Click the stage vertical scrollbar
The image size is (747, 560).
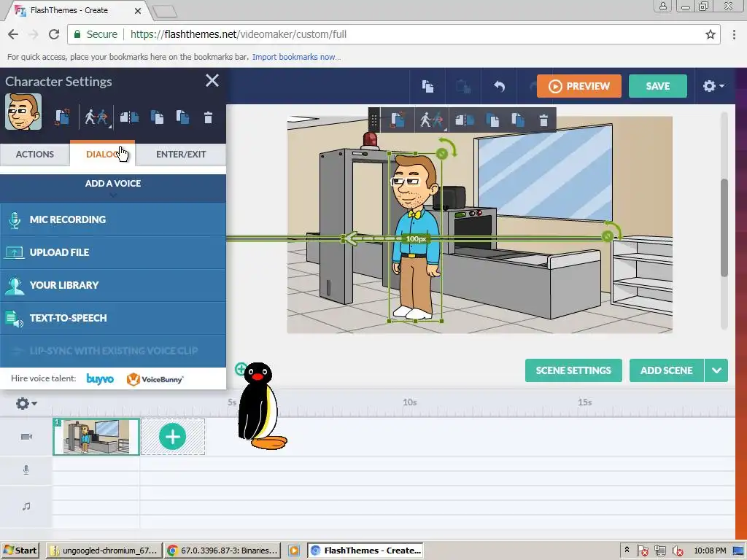724,227
